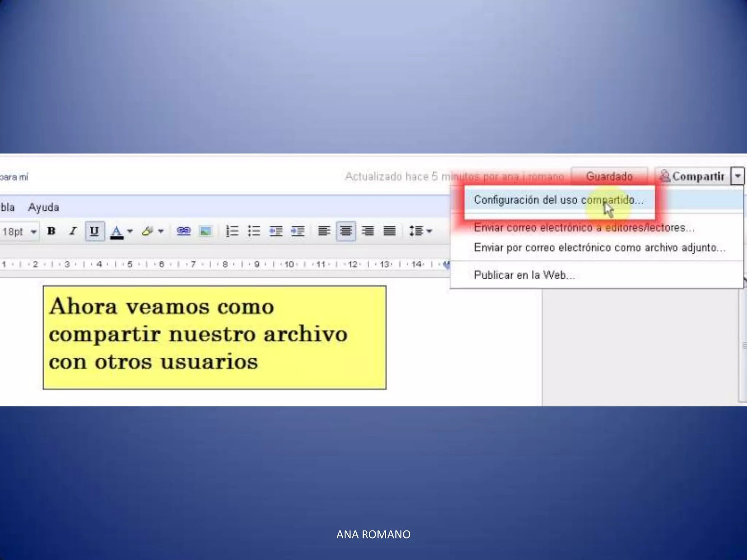Align text to the right

point(368,231)
